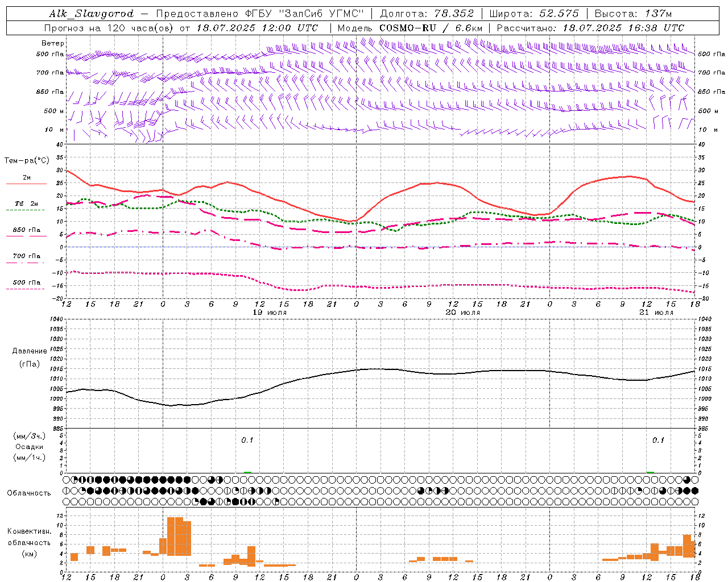Click the Рассчитано: 18.07.2025 16:38 UTC text
Viewport: 728px width, 582px height.
590,28
